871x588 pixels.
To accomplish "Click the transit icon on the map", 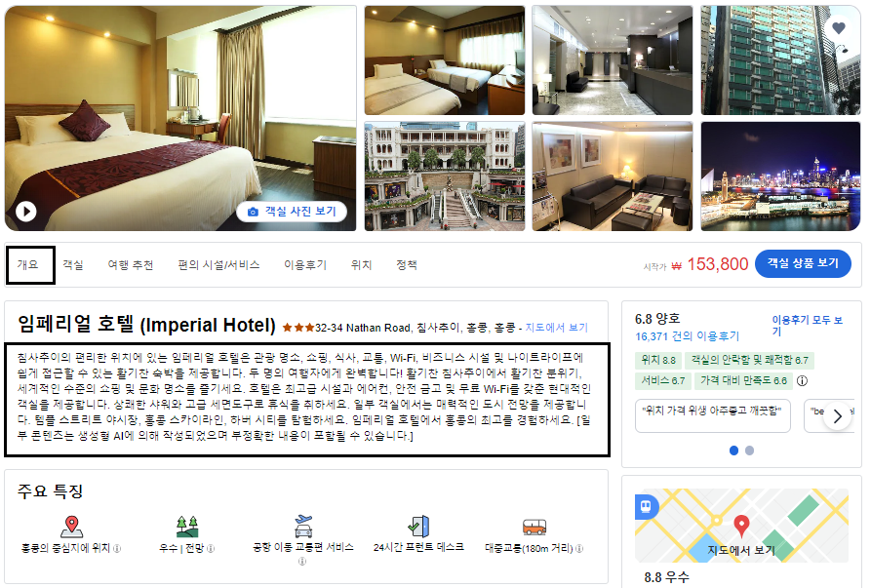I will coord(646,506).
